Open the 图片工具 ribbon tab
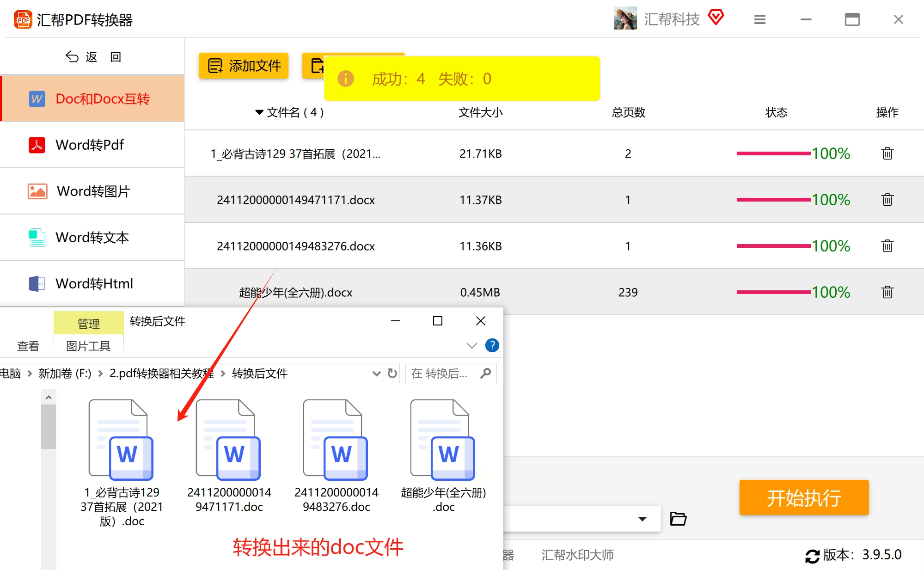This screenshot has width=924, height=570. click(x=88, y=346)
